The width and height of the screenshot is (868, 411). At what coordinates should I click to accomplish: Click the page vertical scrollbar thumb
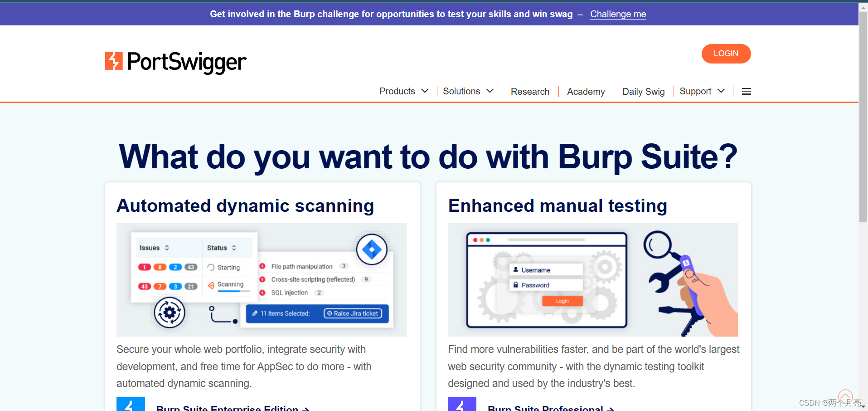click(x=863, y=117)
